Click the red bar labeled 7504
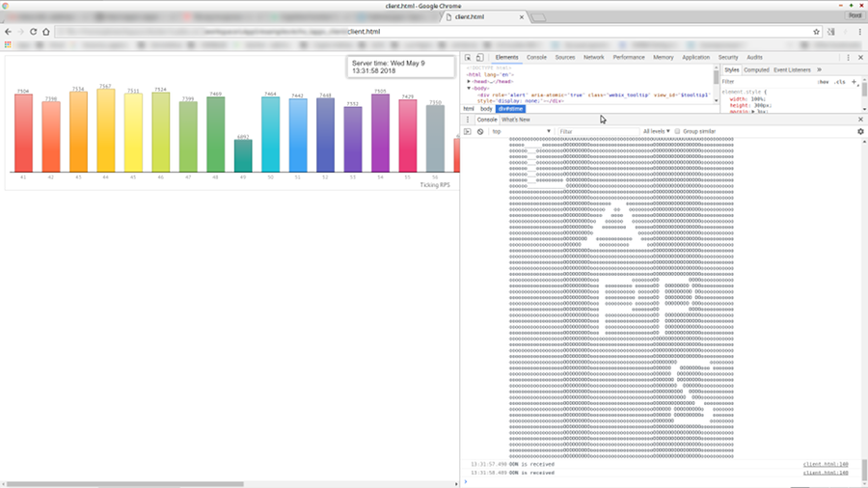The height and width of the screenshot is (488, 868). [23, 133]
